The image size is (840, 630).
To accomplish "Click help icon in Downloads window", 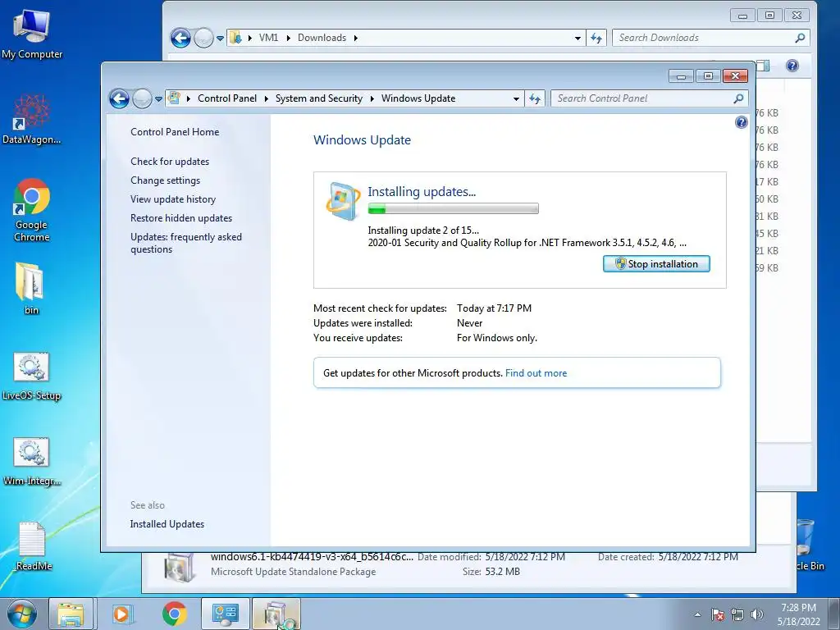I will point(792,66).
